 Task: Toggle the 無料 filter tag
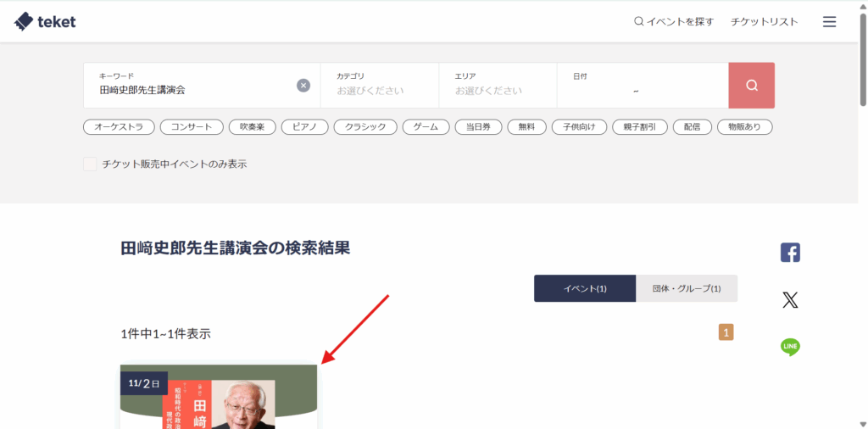pyautogui.click(x=526, y=127)
